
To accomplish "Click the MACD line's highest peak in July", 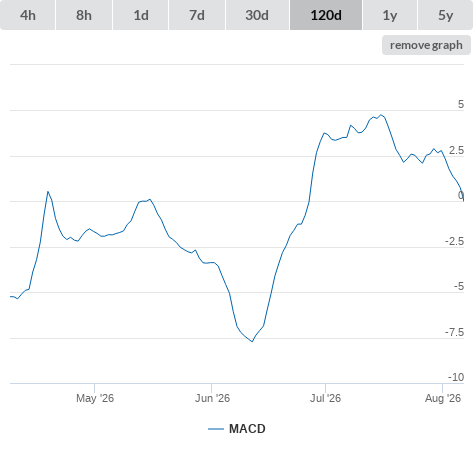I will click(x=381, y=115).
